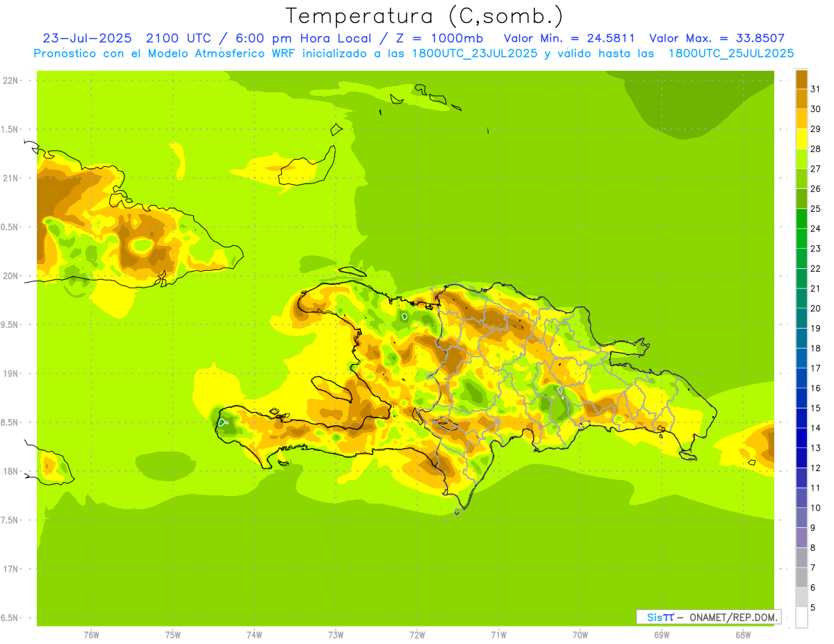834x644 pixels.
Task: Click legend value "31"
Action: tap(815, 89)
